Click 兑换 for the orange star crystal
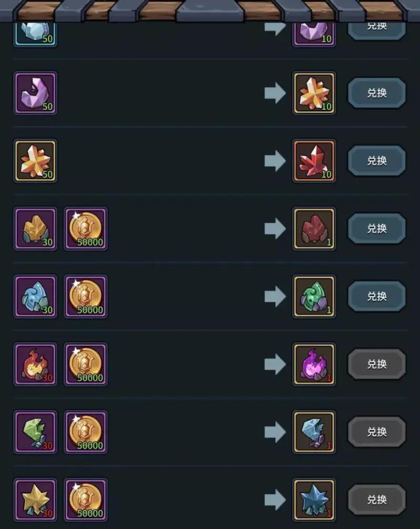This screenshot has width=420, height=529. (x=376, y=93)
